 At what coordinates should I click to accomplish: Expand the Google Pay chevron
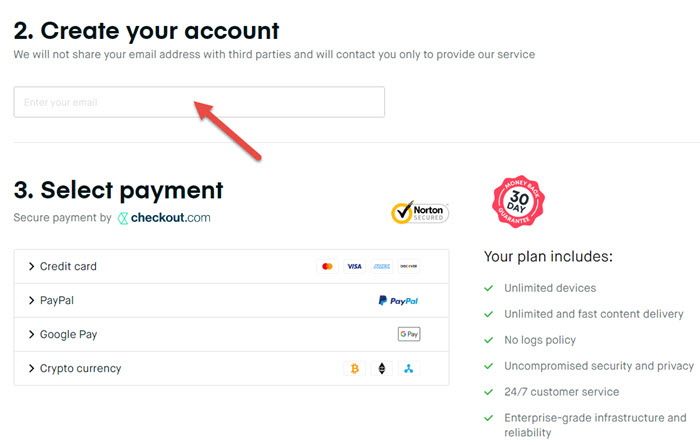tap(31, 334)
